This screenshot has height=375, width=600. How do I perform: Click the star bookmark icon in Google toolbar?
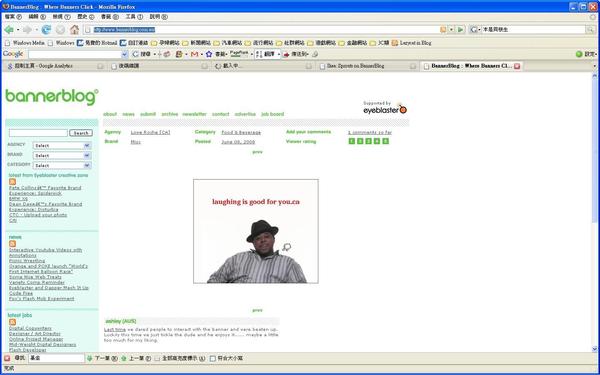coord(209,54)
